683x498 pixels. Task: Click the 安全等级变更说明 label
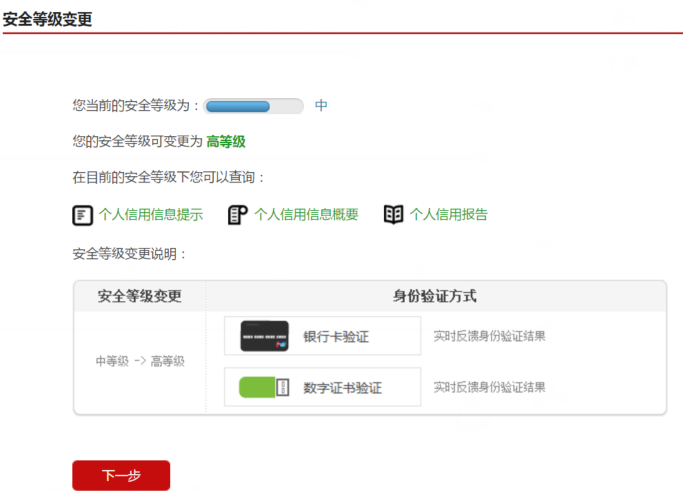coord(129,254)
